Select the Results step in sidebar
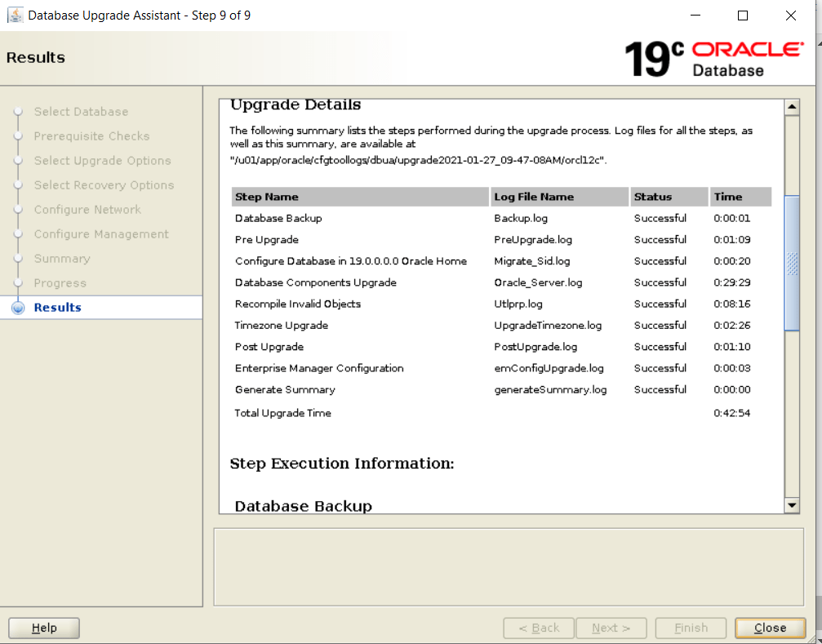822x644 pixels. [x=57, y=308]
